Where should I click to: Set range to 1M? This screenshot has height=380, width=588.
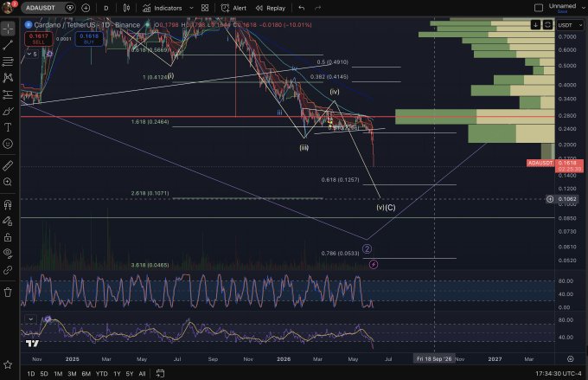click(58, 374)
